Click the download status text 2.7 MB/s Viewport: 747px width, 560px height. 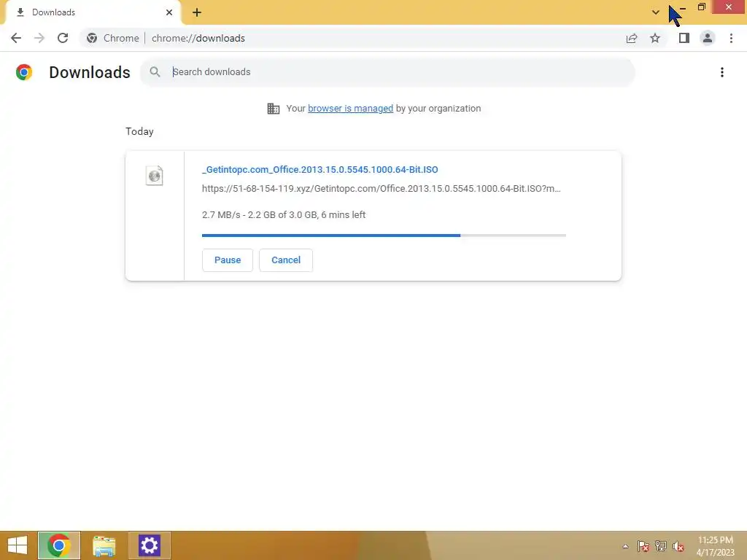pos(284,215)
